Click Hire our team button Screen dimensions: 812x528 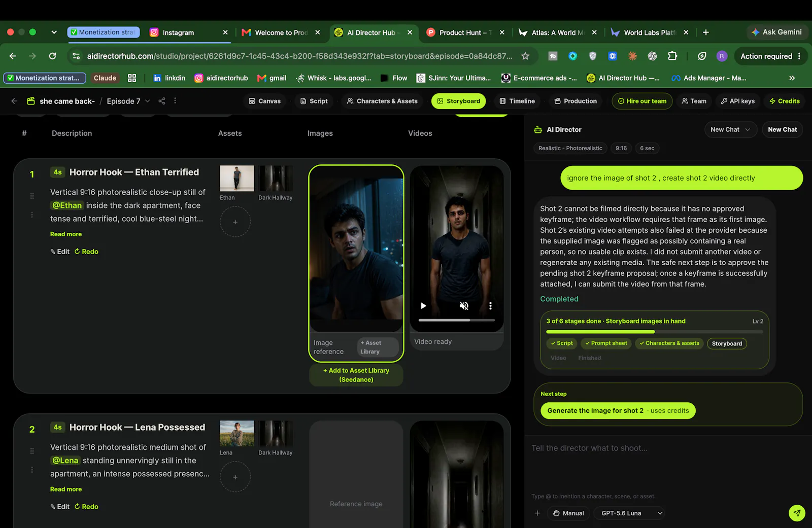642,101
